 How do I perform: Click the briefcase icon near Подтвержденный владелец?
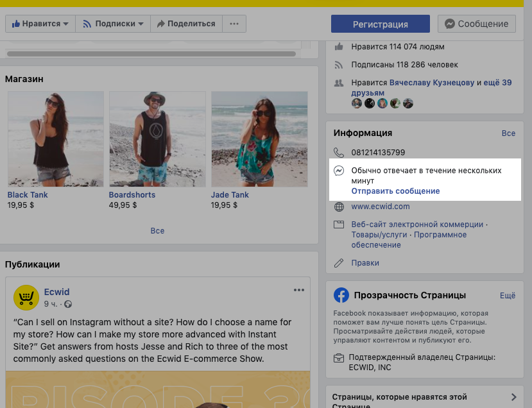(x=339, y=358)
